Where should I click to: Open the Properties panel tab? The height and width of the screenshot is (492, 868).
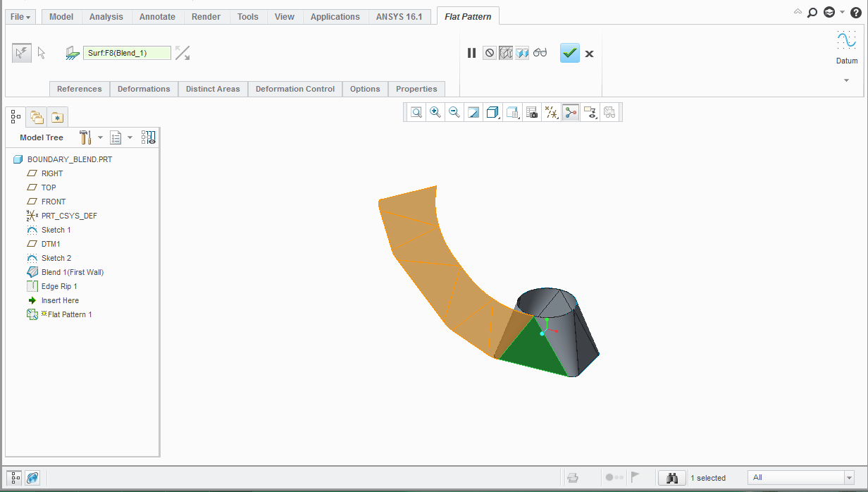pos(416,89)
